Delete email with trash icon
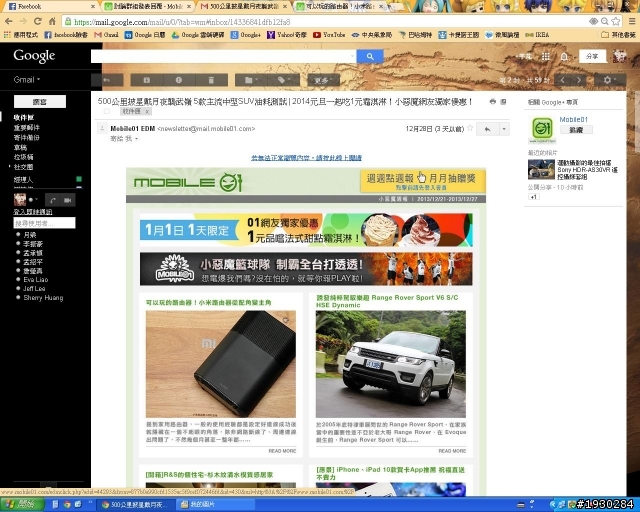The width and height of the screenshot is (640, 512). 211,80
